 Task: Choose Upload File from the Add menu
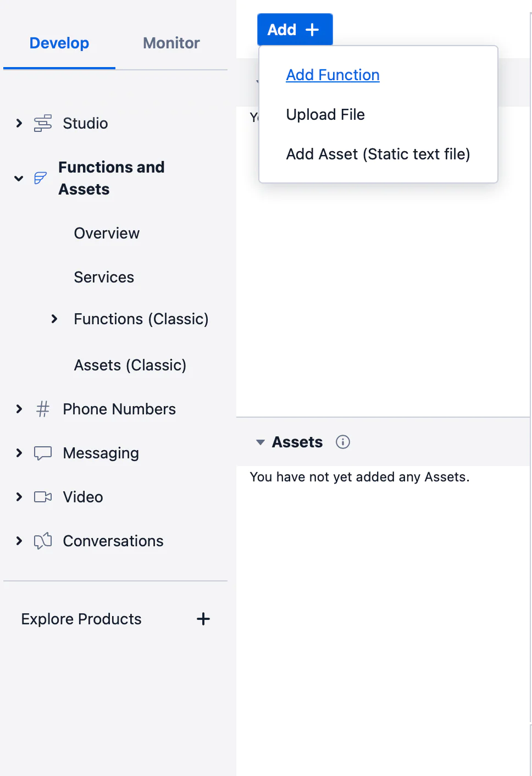pos(325,114)
